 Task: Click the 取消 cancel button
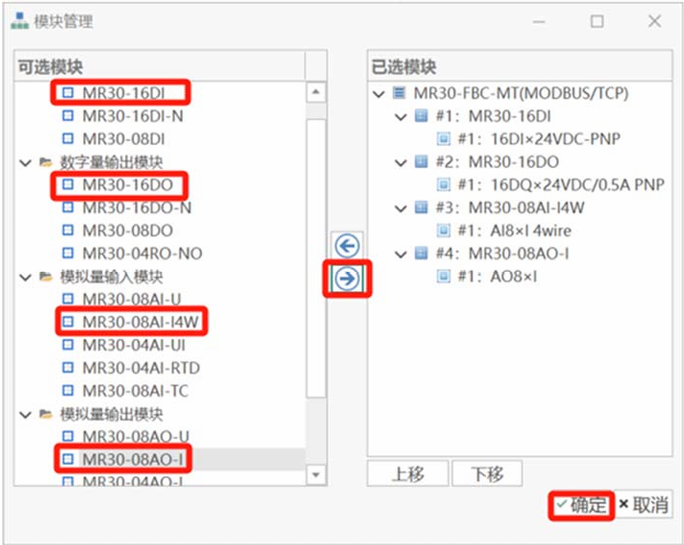[x=644, y=504]
